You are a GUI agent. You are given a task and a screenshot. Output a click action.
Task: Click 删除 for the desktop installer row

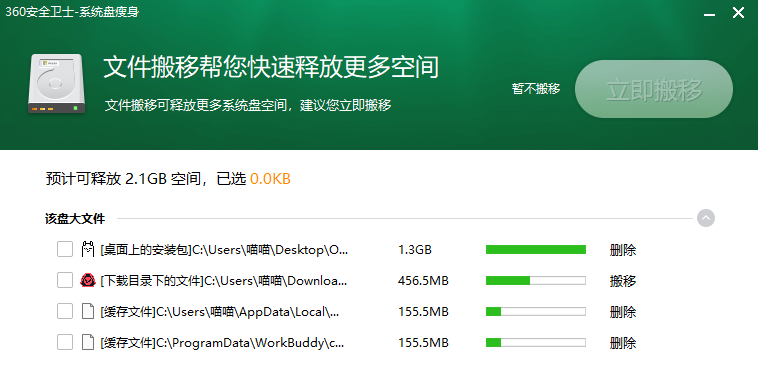(623, 250)
